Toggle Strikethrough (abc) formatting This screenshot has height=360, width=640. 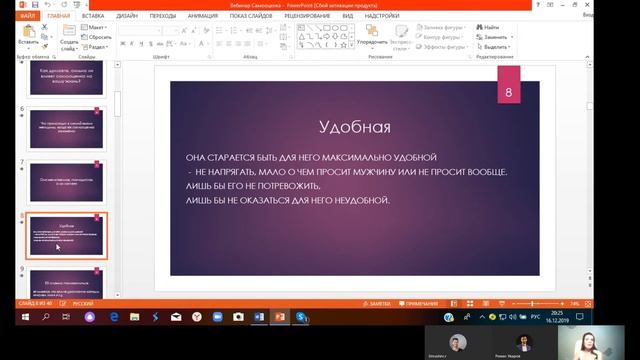point(160,44)
